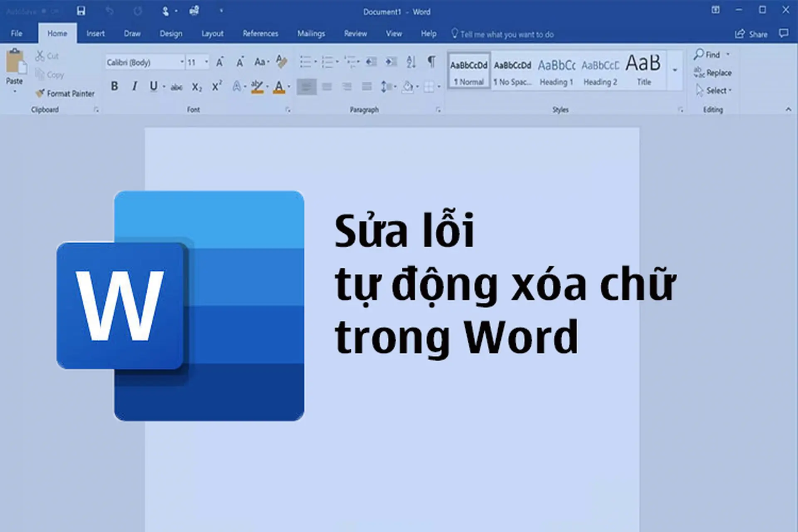Screen dimensions: 798x532
Task: Open the font size dropdown
Action: (x=204, y=62)
